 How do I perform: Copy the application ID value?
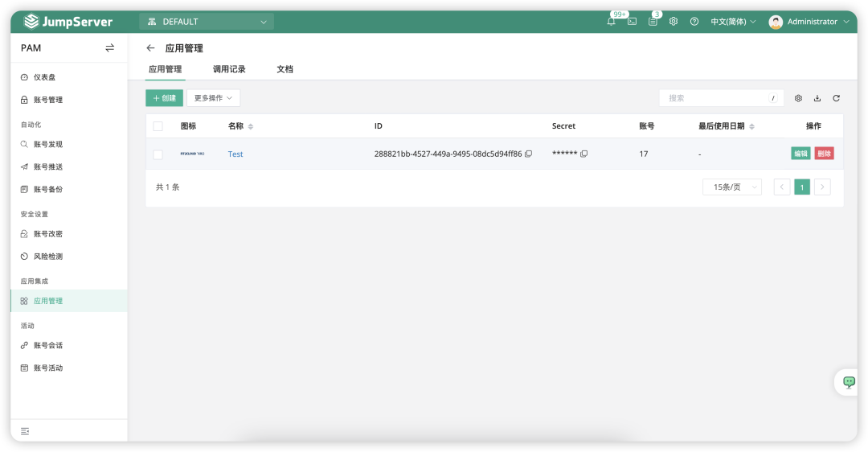tap(528, 154)
